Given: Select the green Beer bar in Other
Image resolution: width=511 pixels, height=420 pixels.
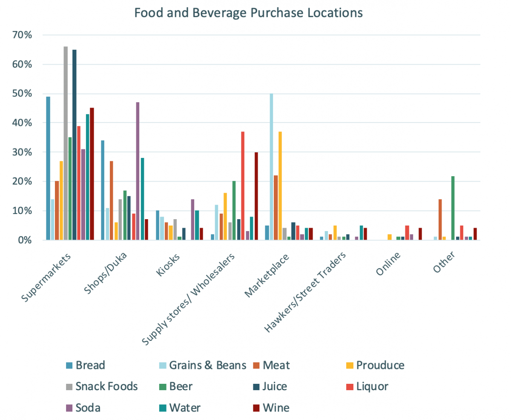Looking at the screenshot, I should (453, 209).
